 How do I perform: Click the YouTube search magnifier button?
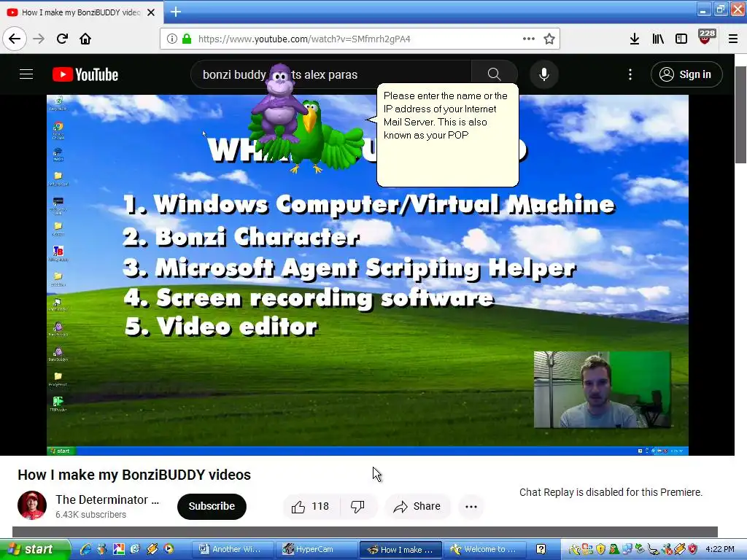[494, 74]
